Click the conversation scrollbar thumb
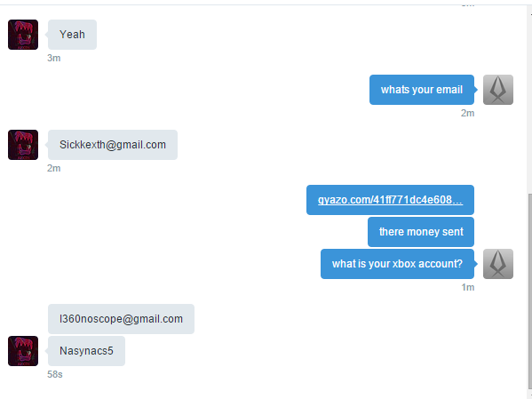This screenshot has width=532, height=399. point(529,292)
